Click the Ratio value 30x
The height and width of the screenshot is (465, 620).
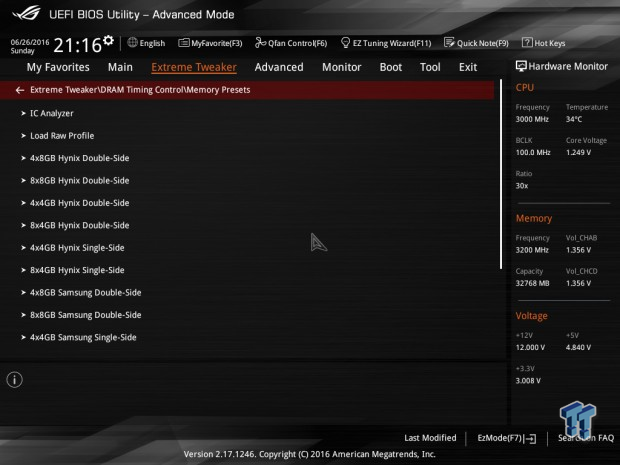pos(522,186)
